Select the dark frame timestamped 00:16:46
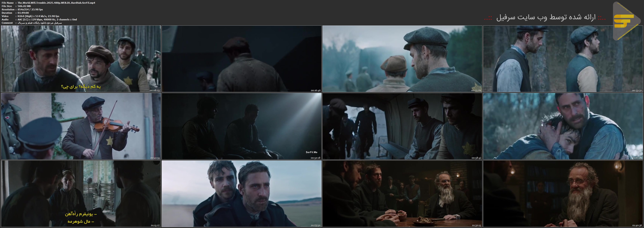Viewport: 644px width, 228px height. [x=242, y=59]
